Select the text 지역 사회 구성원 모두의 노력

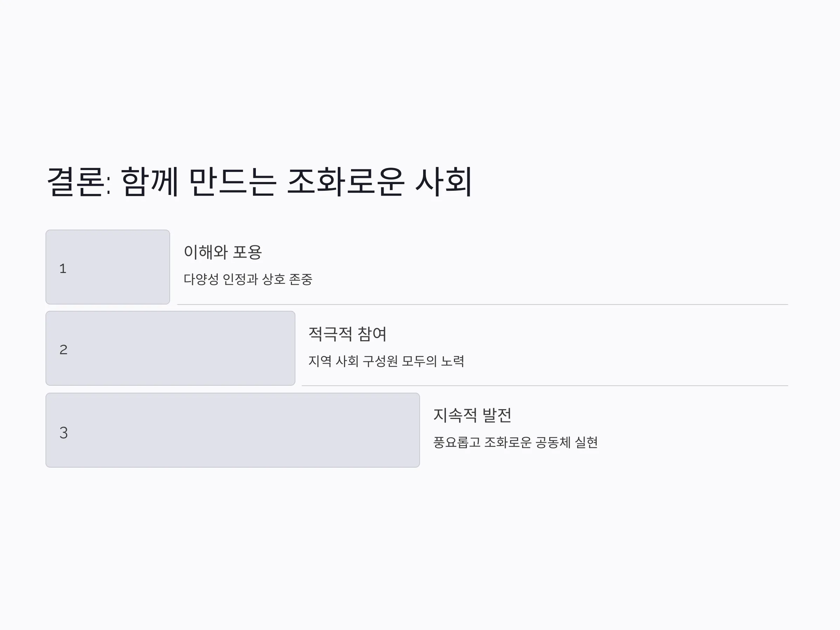[386, 361]
